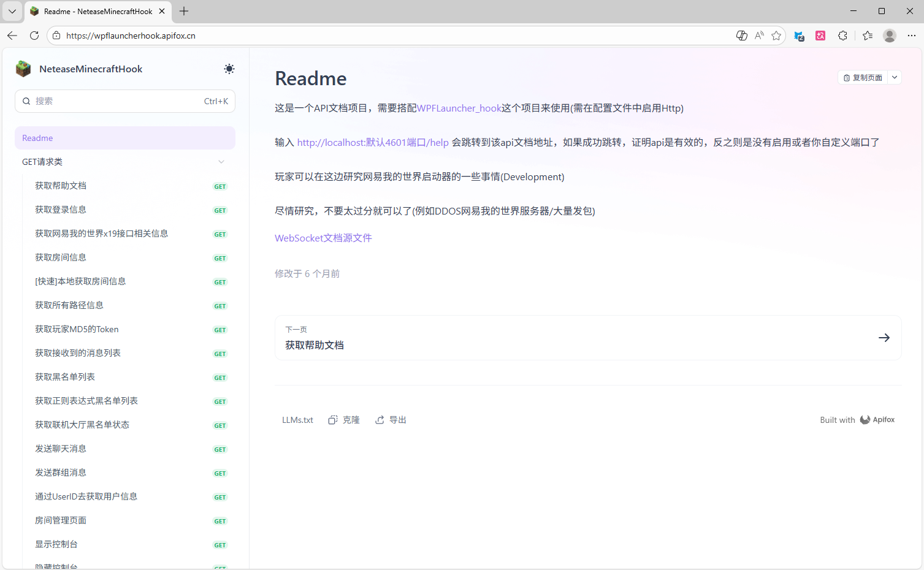The height and width of the screenshot is (570, 924).
Task: Open 获取网易我的世界x19接口相关信息 entry
Action: (125, 234)
